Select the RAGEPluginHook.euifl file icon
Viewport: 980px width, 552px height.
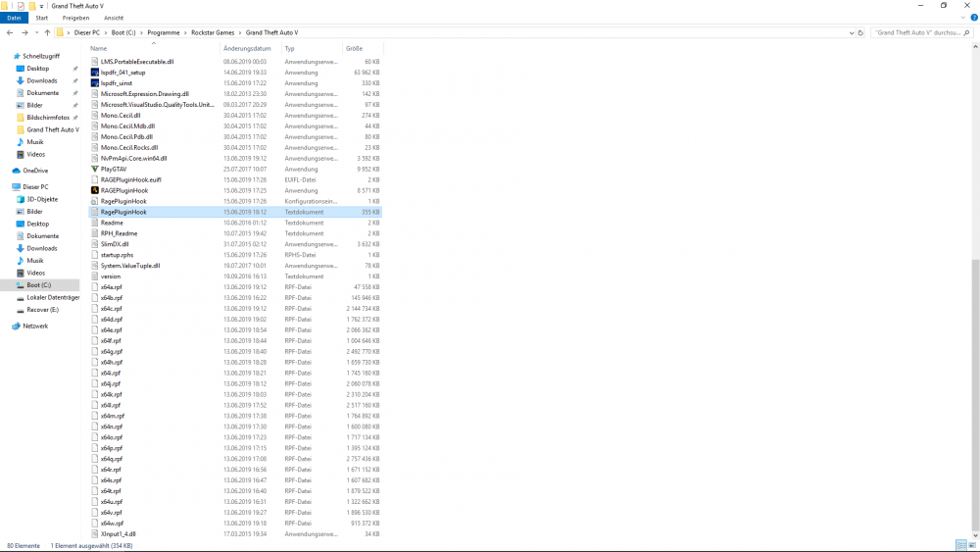tap(95, 179)
